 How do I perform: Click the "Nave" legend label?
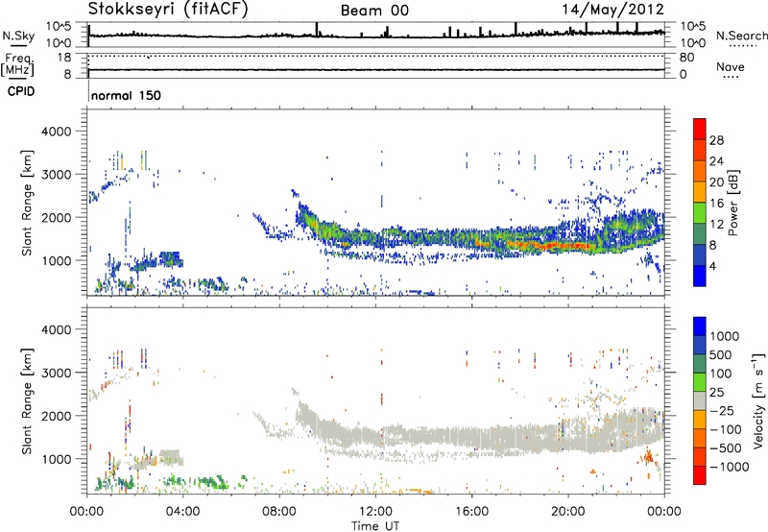[x=731, y=66]
